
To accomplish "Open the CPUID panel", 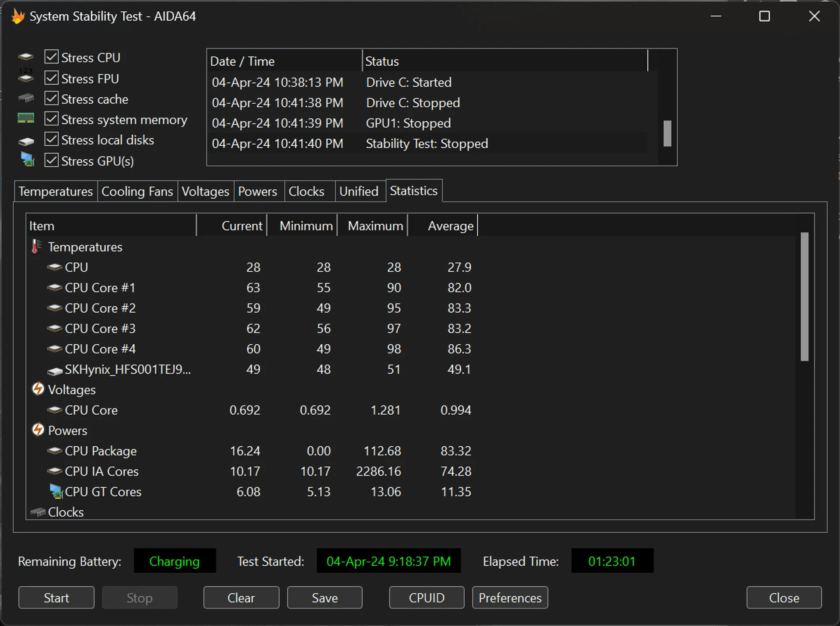I will (x=427, y=598).
